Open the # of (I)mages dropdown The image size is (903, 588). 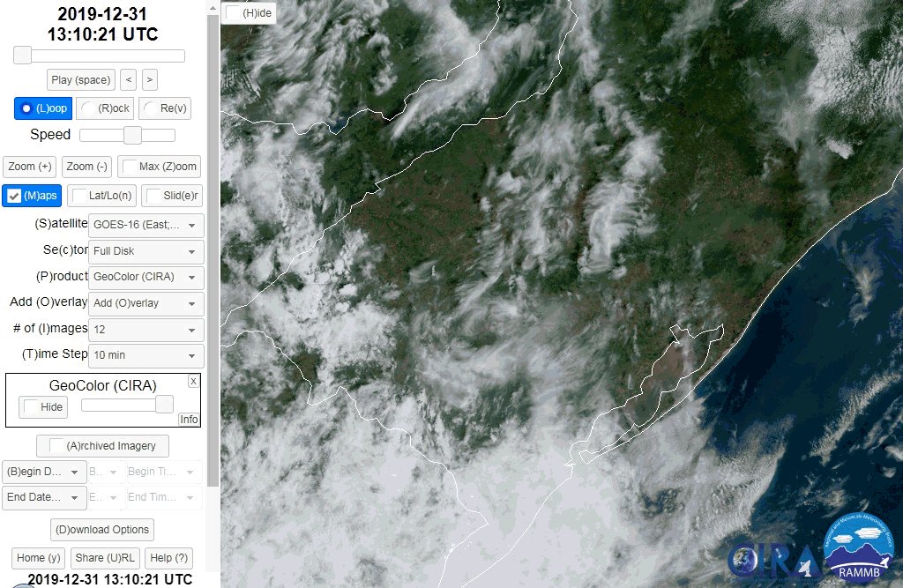click(x=146, y=329)
